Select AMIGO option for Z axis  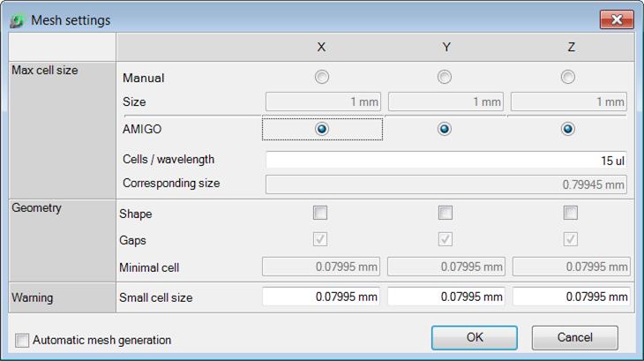click(568, 129)
